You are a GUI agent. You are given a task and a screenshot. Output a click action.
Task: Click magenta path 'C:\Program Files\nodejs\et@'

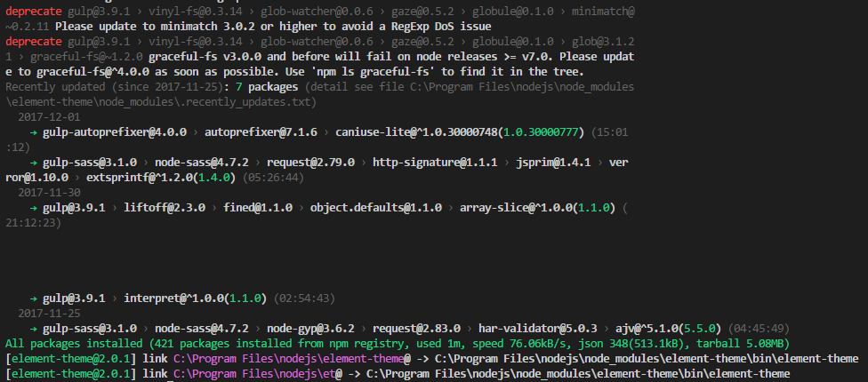point(258,374)
